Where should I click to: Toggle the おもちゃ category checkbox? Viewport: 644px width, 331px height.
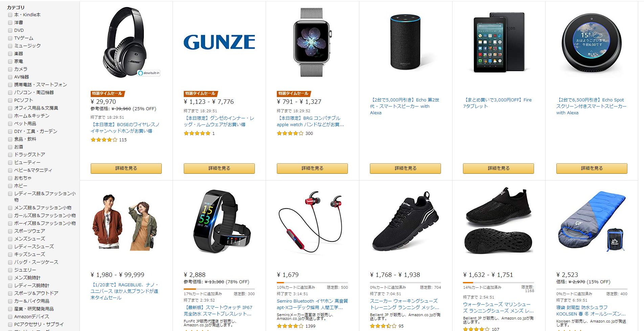pos(10,178)
